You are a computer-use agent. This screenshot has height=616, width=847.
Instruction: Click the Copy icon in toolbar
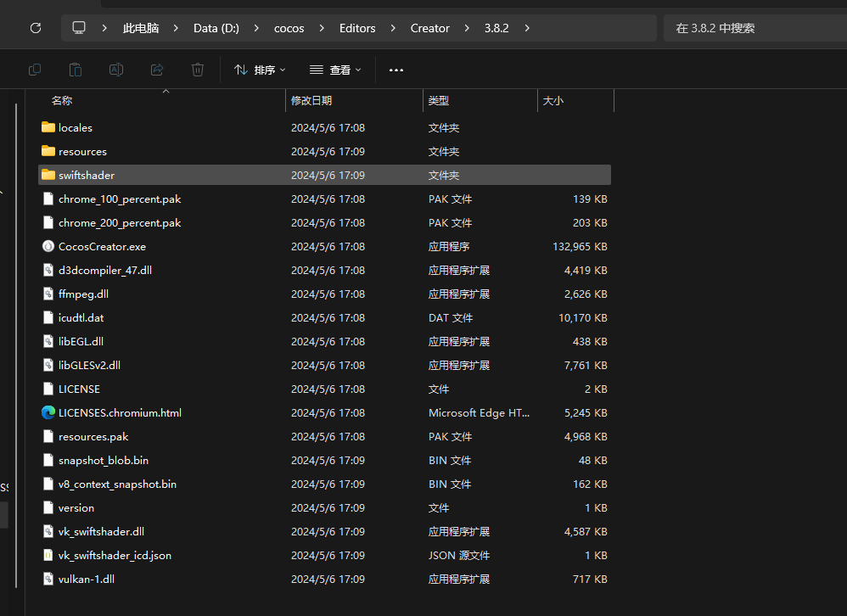click(35, 70)
